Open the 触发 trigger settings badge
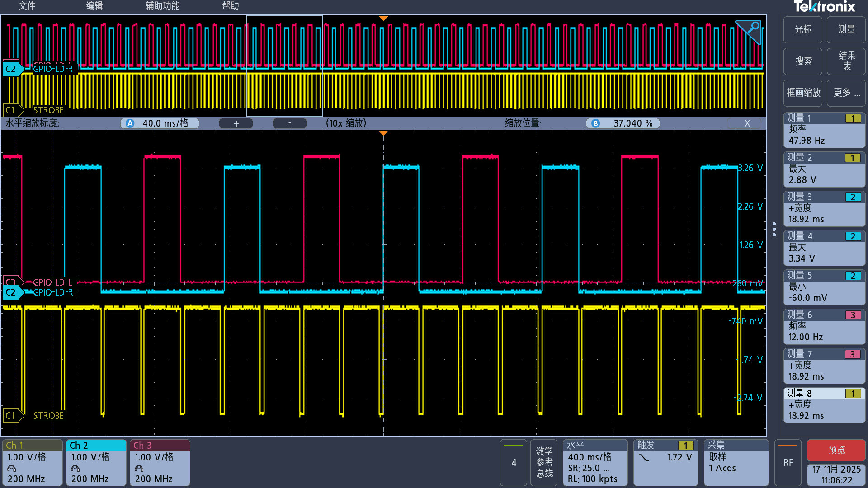 665,462
